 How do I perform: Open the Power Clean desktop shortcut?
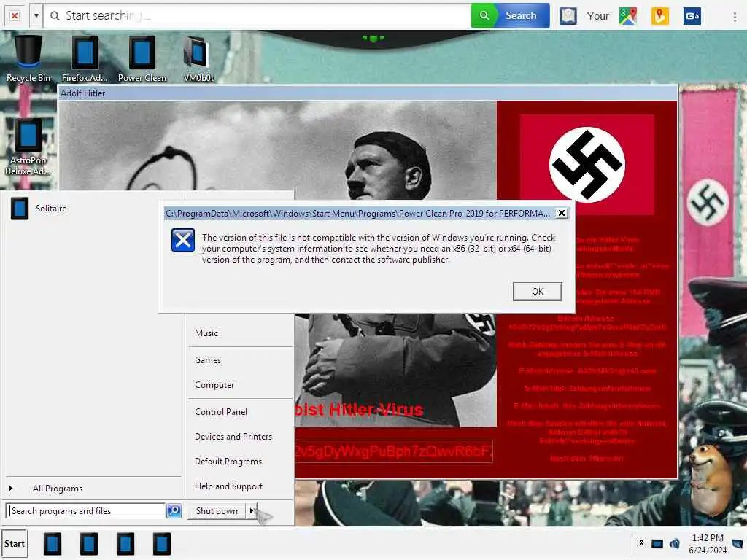[142, 59]
